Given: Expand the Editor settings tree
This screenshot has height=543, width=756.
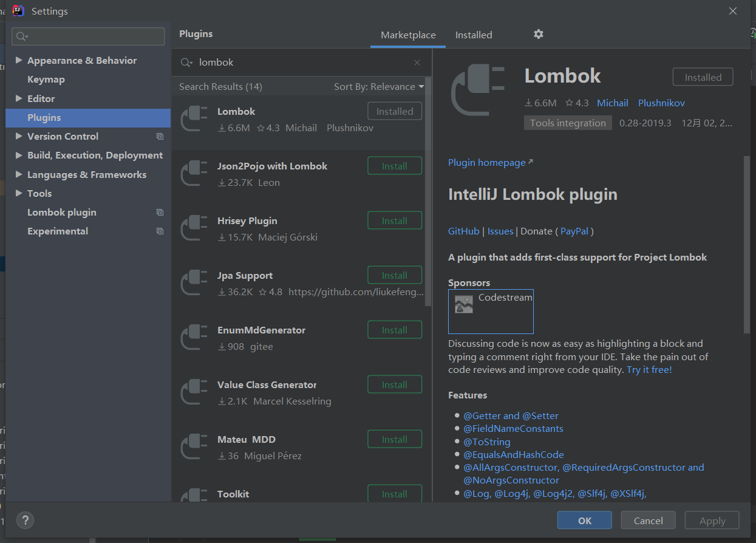Looking at the screenshot, I should coord(18,98).
